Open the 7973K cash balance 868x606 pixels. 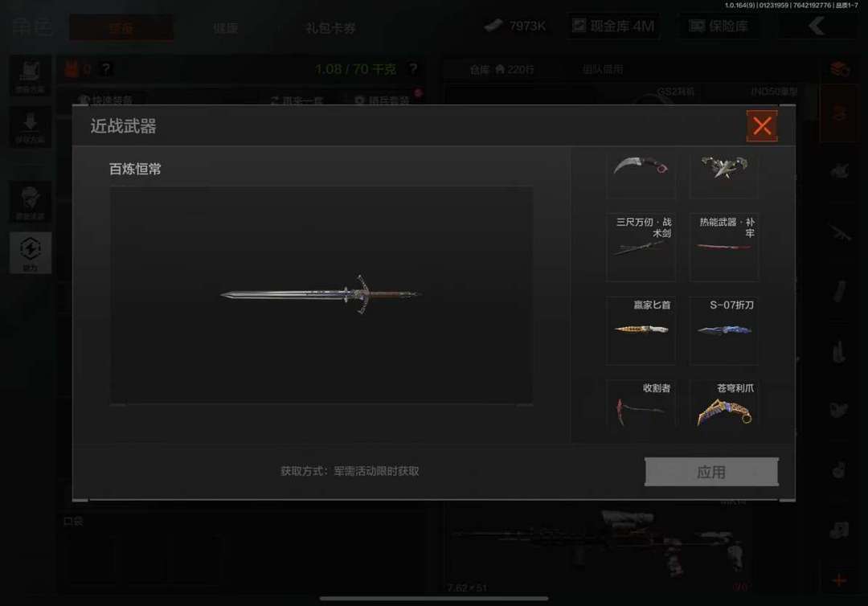coord(515,26)
